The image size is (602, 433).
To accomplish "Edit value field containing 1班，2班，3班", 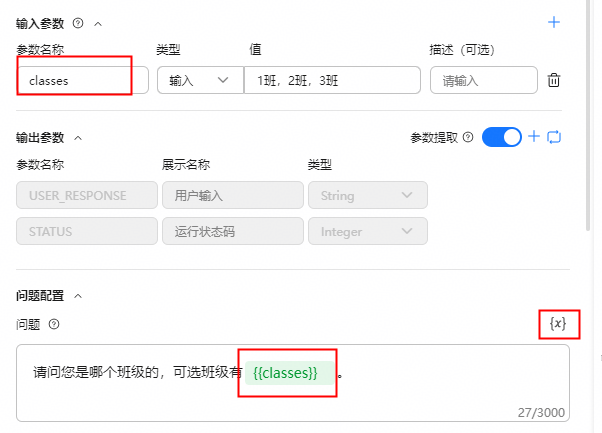I will pos(332,80).
